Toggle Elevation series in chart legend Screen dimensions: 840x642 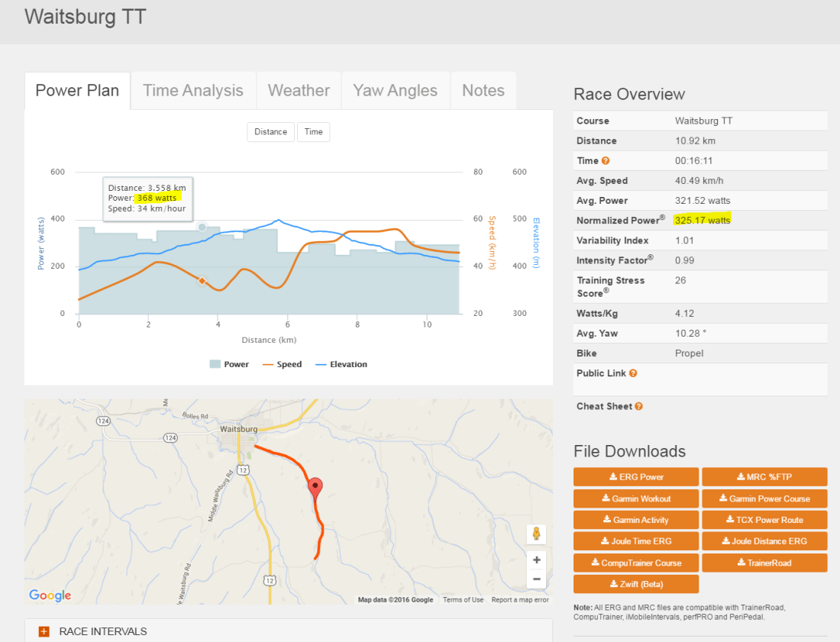pyautogui.click(x=341, y=365)
